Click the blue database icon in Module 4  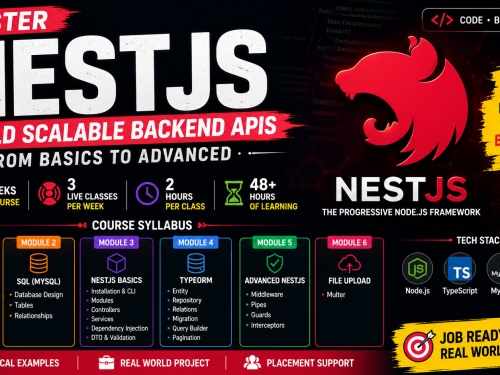point(196,263)
